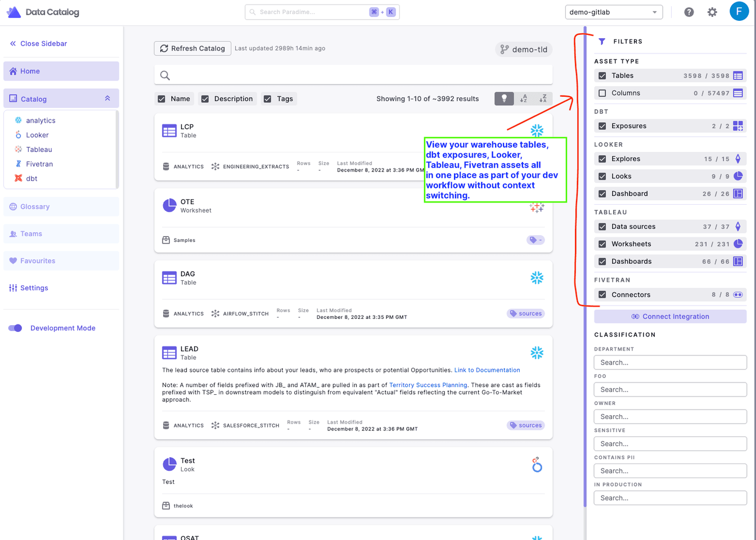The image size is (756, 540).
Task: Sort results by relevance lightbulb icon
Action: click(504, 98)
